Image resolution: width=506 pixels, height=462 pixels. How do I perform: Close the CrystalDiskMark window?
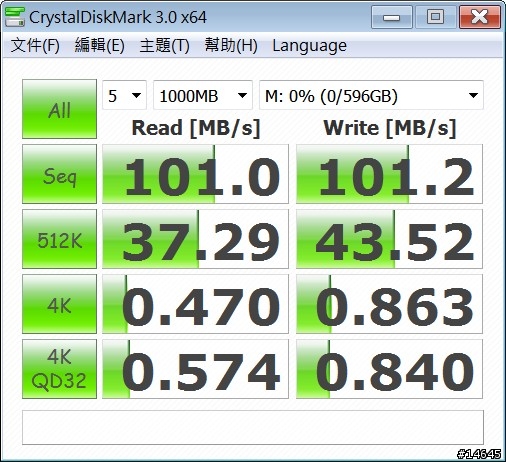480,17
